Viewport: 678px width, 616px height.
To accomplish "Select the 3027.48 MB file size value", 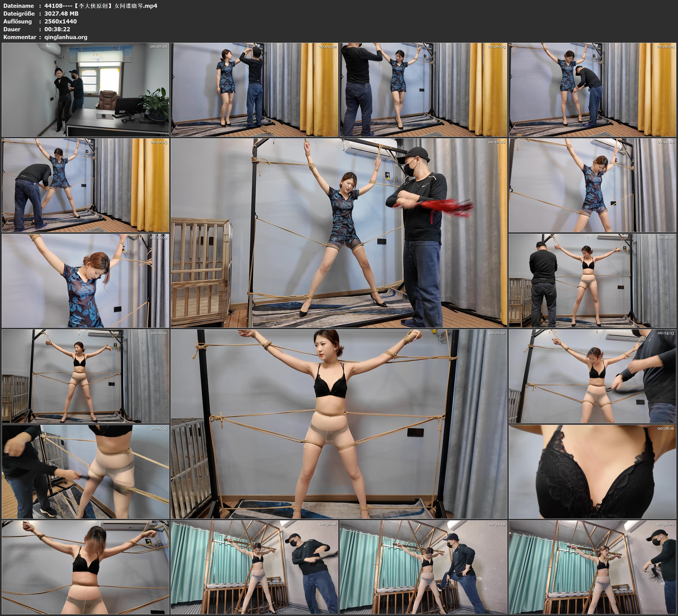I will pyautogui.click(x=61, y=13).
